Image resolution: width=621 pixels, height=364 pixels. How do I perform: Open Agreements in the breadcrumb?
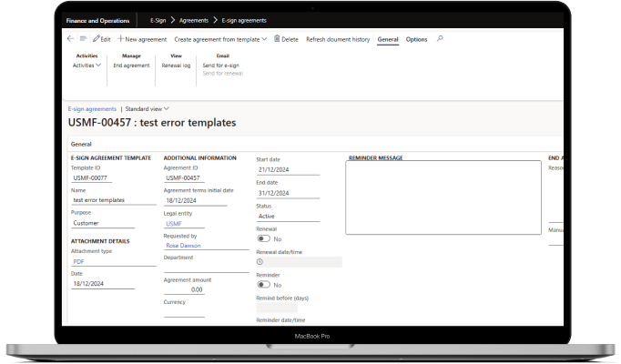point(194,21)
